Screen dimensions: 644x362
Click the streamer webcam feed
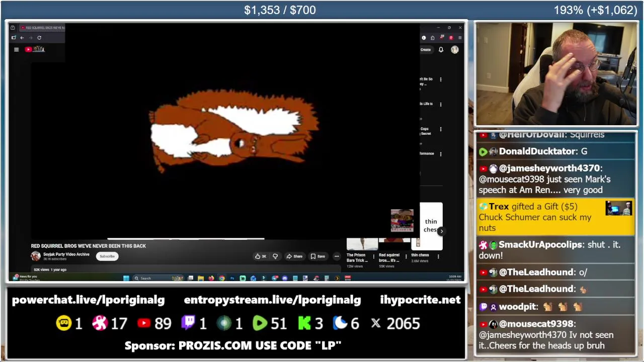[556, 74]
